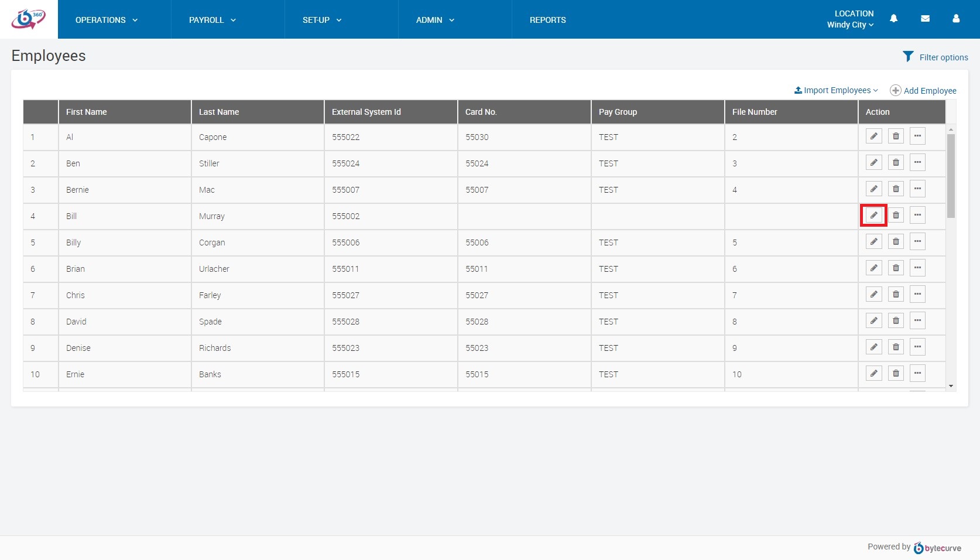Edit Chris Farley's record
The image size is (980, 560).
[873, 295]
